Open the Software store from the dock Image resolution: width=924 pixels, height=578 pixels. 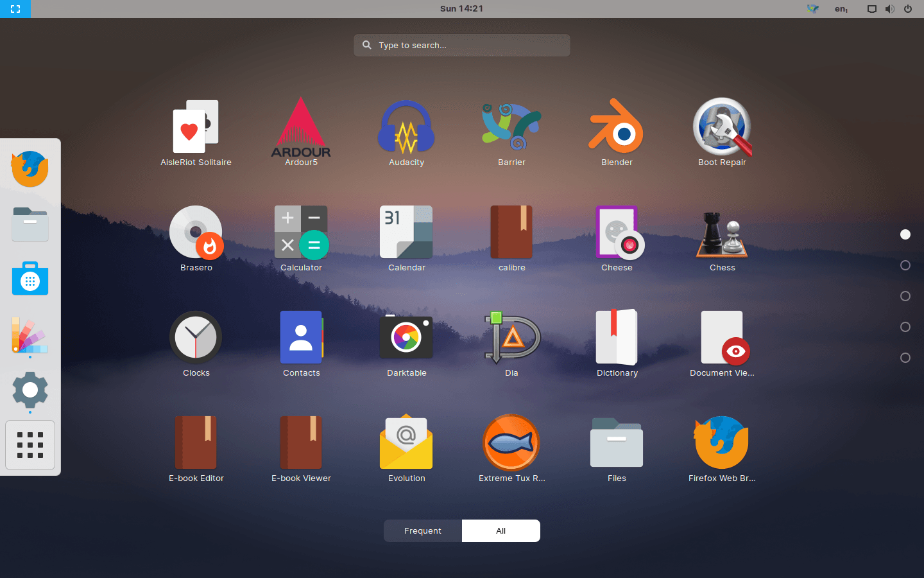[x=30, y=279]
